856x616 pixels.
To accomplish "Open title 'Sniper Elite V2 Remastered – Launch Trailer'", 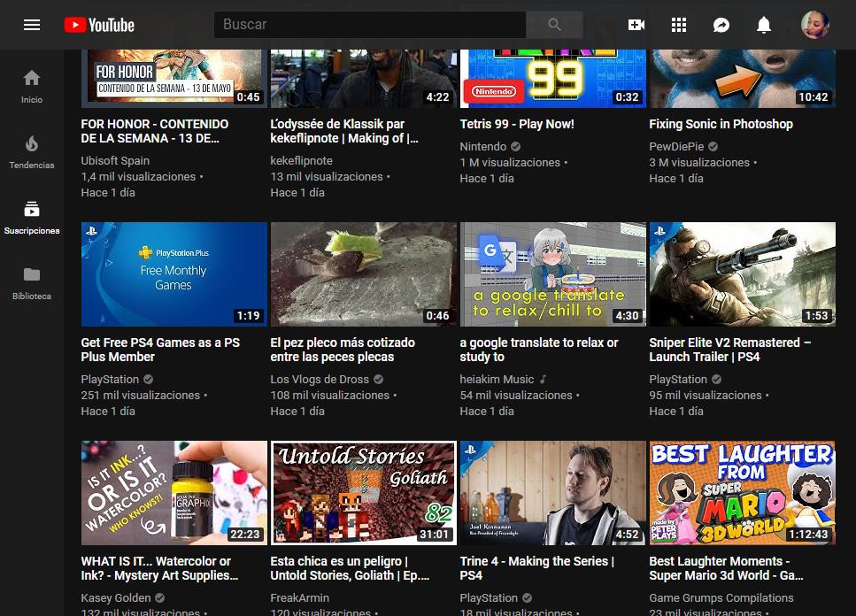I will click(x=730, y=350).
